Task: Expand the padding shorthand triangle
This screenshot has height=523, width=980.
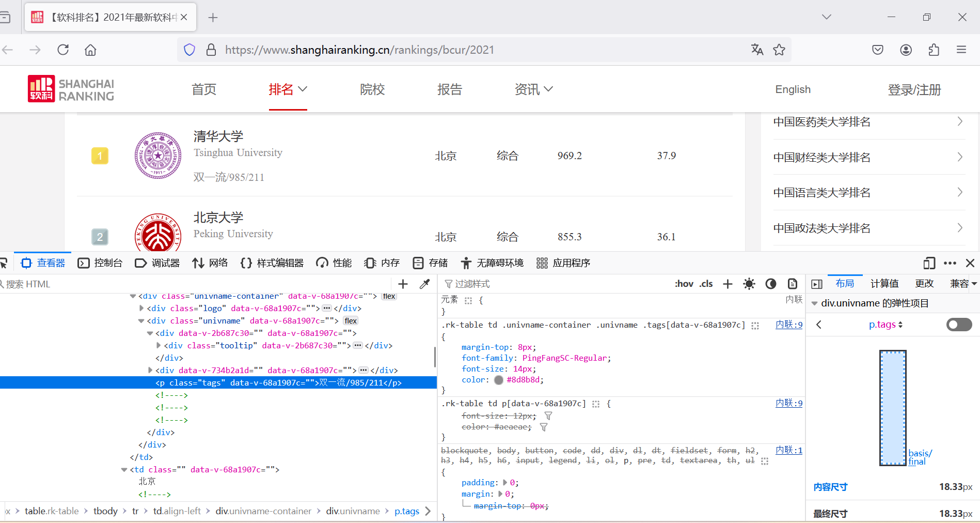Action: click(x=505, y=482)
